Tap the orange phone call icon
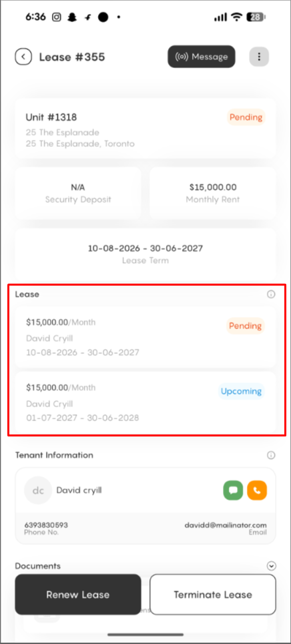Image resolution: width=291 pixels, height=644 pixels. click(x=257, y=491)
